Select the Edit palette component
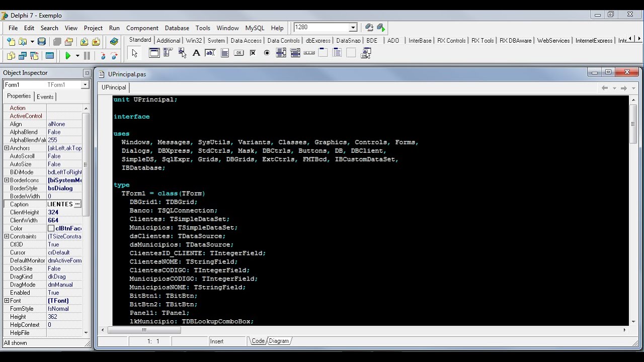The image size is (644, 362). [210, 53]
